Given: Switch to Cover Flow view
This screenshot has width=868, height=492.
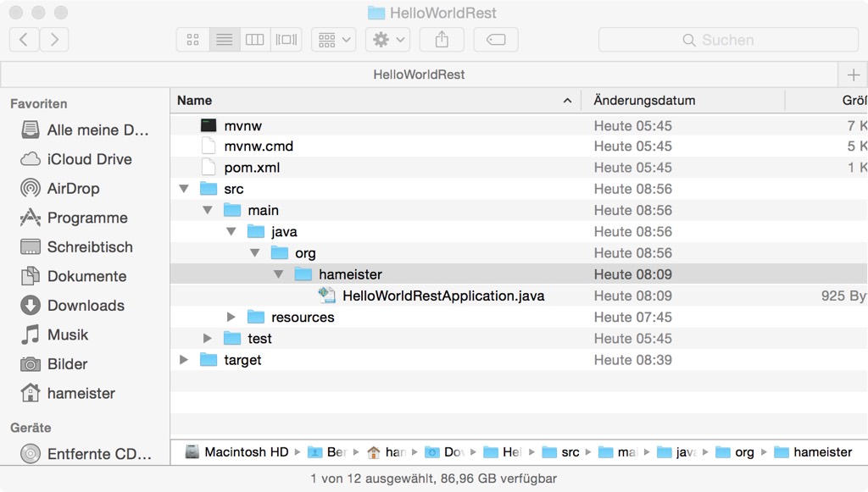Looking at the screenshot, I should pos(287,40).
